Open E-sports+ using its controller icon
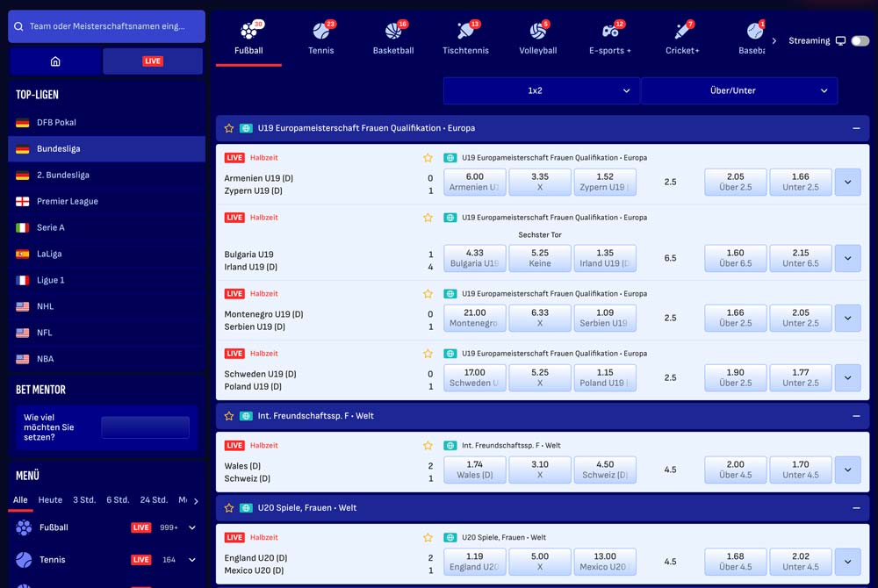 [609, 32]
